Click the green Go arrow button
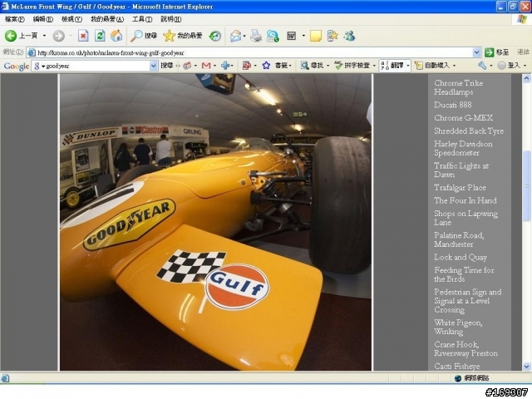The image size is (532, 399). (490, 52)
